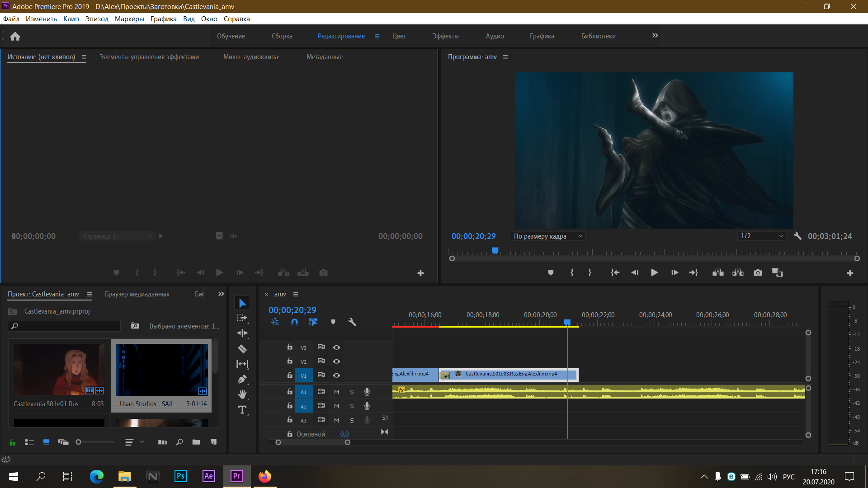The width and height of the screenshot is (868, 488).
Task: Select Castlevania.S01e03 clip on V1
Action: pyautogui.click(x=509, y=375)
